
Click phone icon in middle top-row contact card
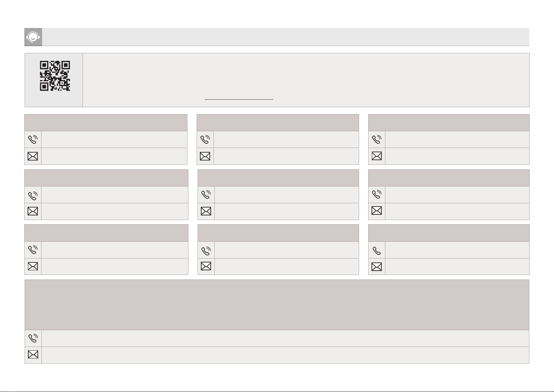tap(205, 139)
